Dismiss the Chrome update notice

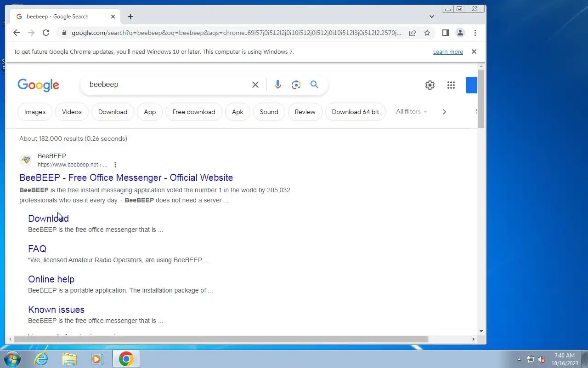(474, 52)
